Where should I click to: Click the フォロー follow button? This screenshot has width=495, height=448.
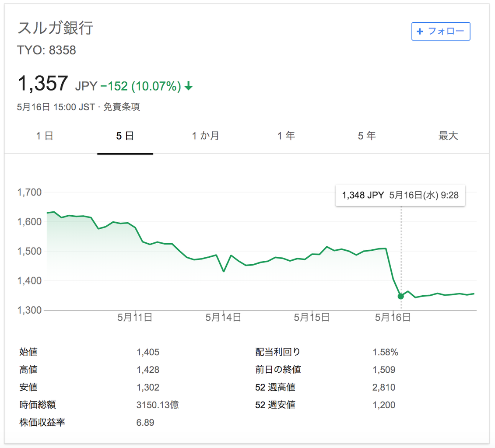[441, 31]
